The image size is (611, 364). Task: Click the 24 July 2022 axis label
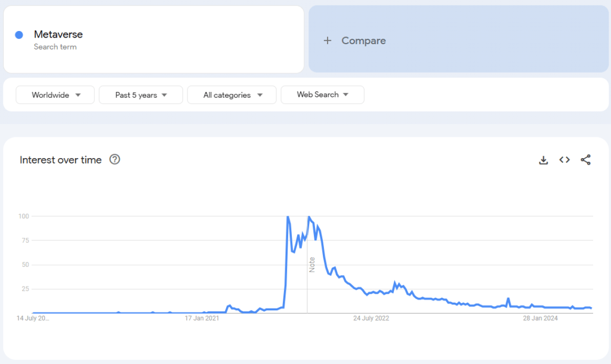pos(371,318)
